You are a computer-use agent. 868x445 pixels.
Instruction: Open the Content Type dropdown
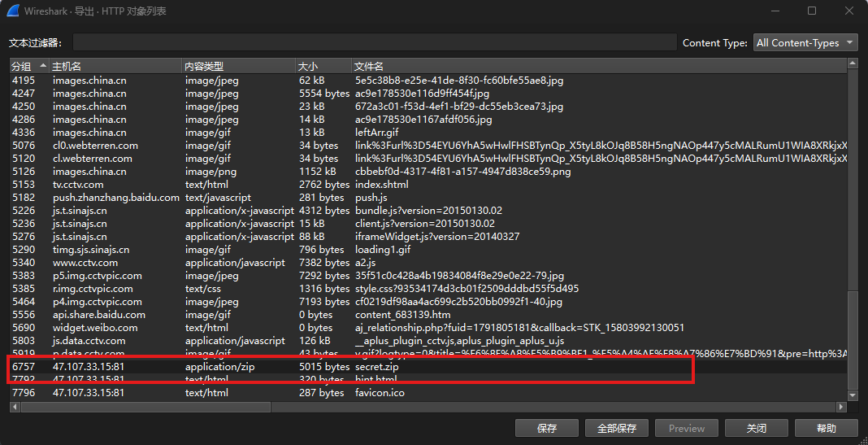805,42
